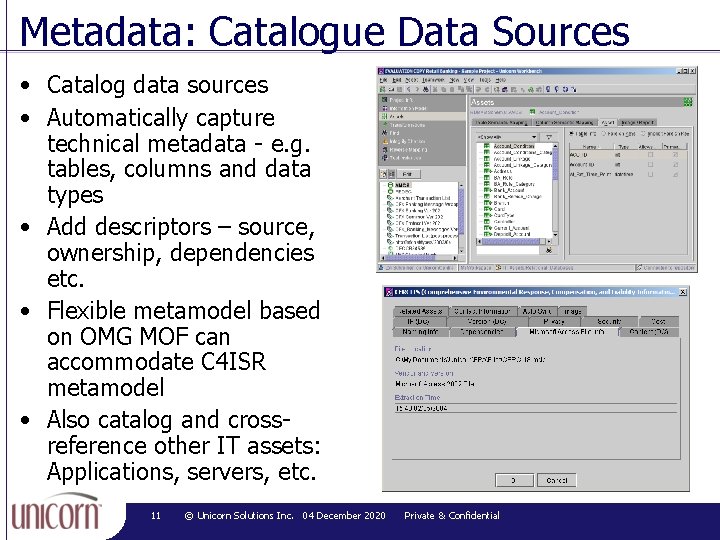720x540 pixels.
Task: Click the Project Info icon in the sidebar
Action: [384, 100]
